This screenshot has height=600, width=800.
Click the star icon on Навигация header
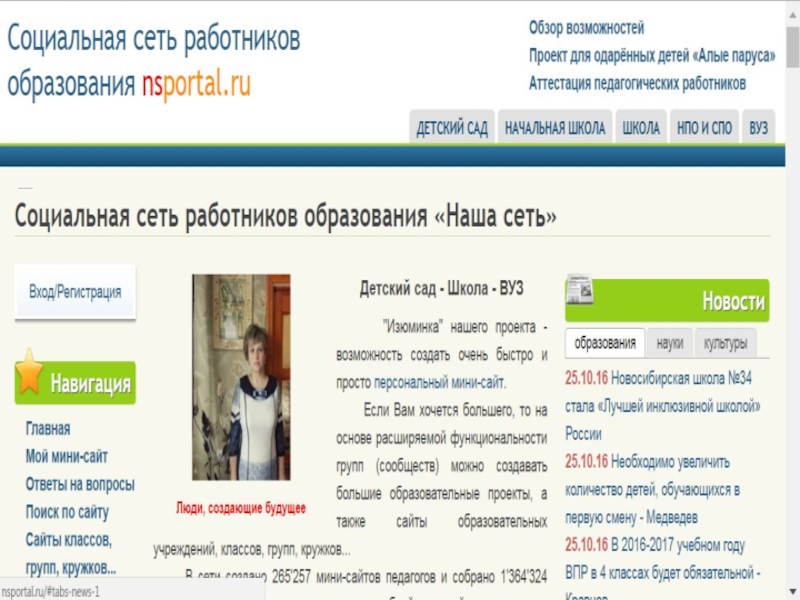pos(29,371)
